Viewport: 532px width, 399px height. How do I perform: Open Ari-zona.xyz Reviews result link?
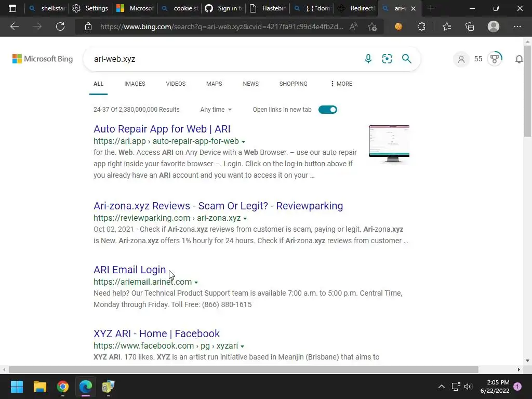tap(218, 206)
